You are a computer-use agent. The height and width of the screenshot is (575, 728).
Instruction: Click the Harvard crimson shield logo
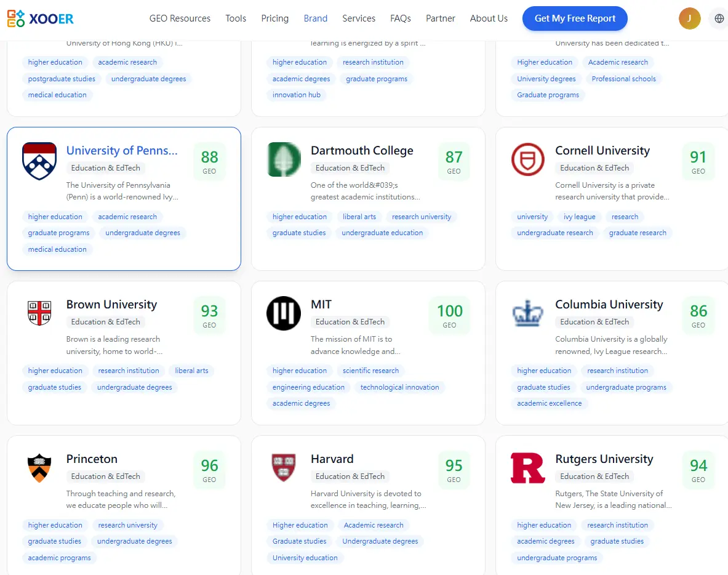[x=284, y=467]
